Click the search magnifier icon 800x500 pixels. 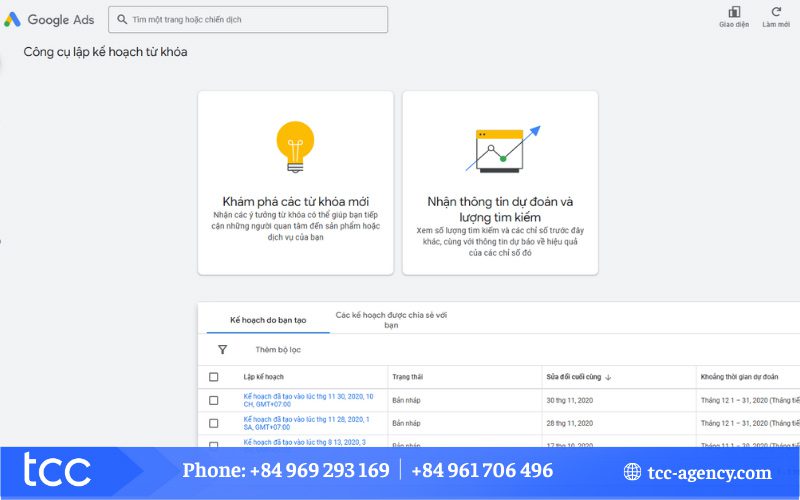121,20
